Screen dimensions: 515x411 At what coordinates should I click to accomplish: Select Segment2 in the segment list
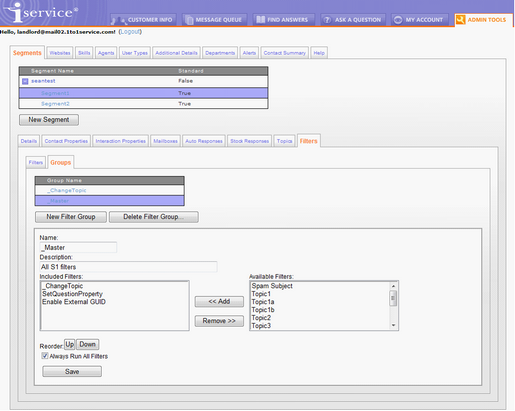click(x=143, y=104)
